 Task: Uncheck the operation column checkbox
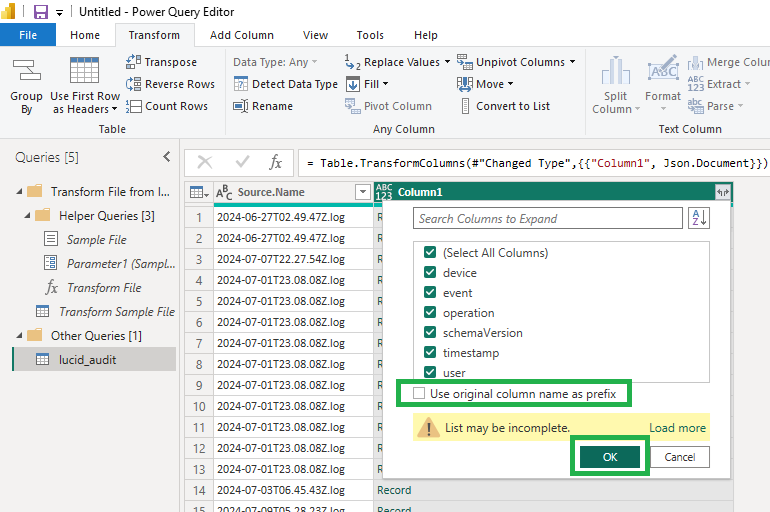coord(430,313)
